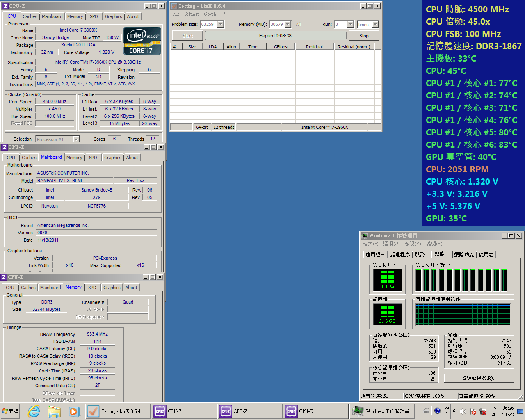The height and width of the screenshot is (420, 525).
Task: Open 檢視(V) menu in Task Manager
Action: pyautogui.click(x=413, y=244)
